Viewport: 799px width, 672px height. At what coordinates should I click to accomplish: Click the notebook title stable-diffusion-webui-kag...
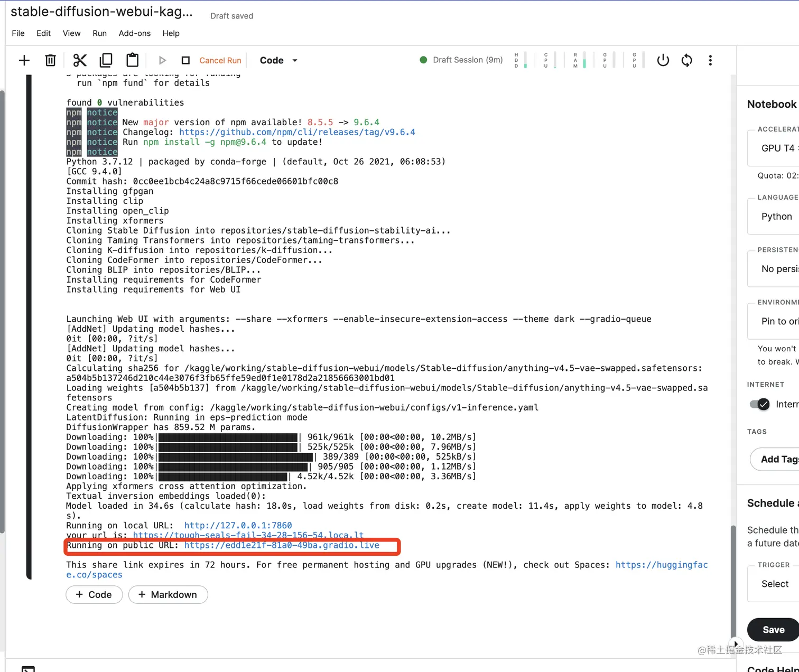click(101, 12)
